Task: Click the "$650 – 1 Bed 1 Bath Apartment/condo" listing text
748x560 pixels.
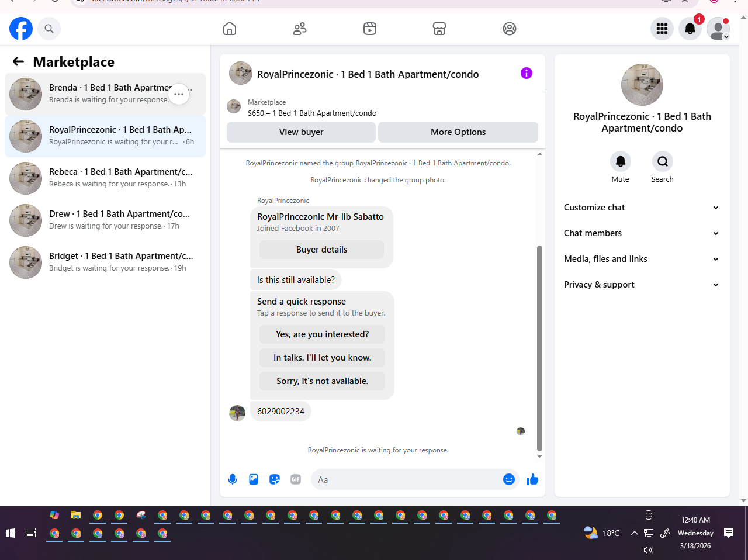Action: (312, 113)
